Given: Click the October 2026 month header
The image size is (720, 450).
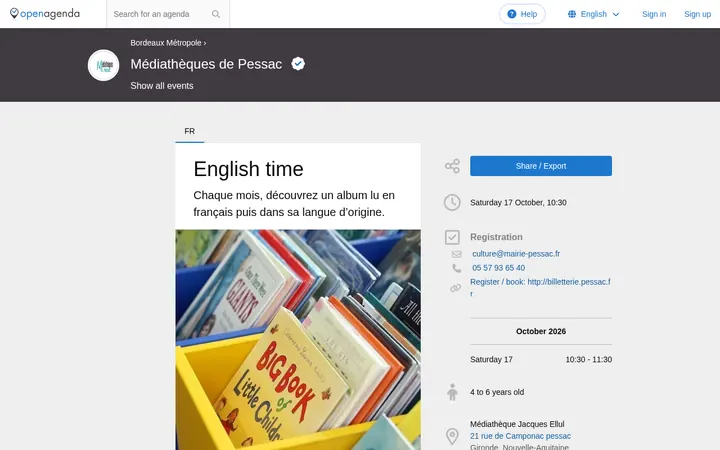Looking at the screenshot, I should point(541,331).
